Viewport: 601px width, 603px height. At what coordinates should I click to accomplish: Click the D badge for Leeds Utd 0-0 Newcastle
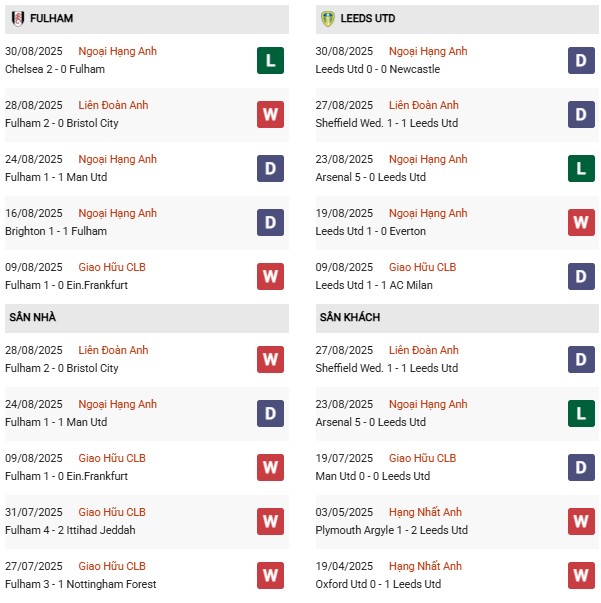pyautogui.click(x=581, y=60)
